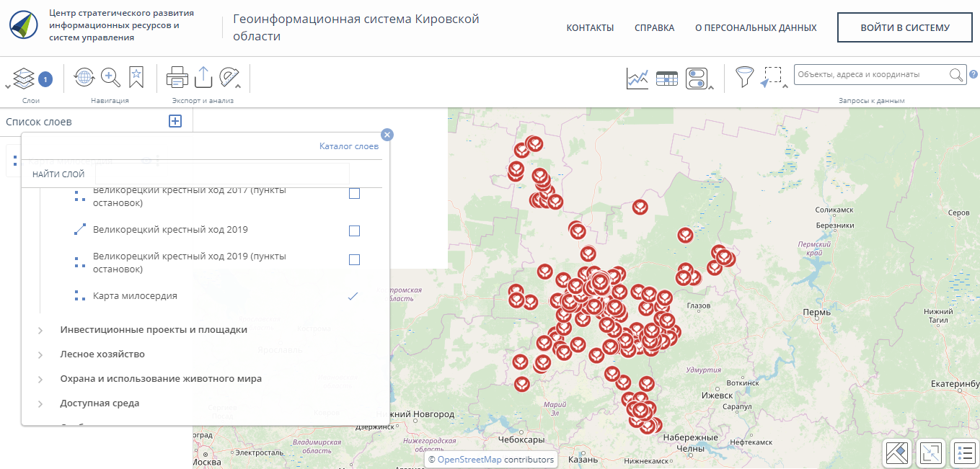This screenshot has width=980, height=469.
Task: Open the attribute table icon
Action: point(666,76)
